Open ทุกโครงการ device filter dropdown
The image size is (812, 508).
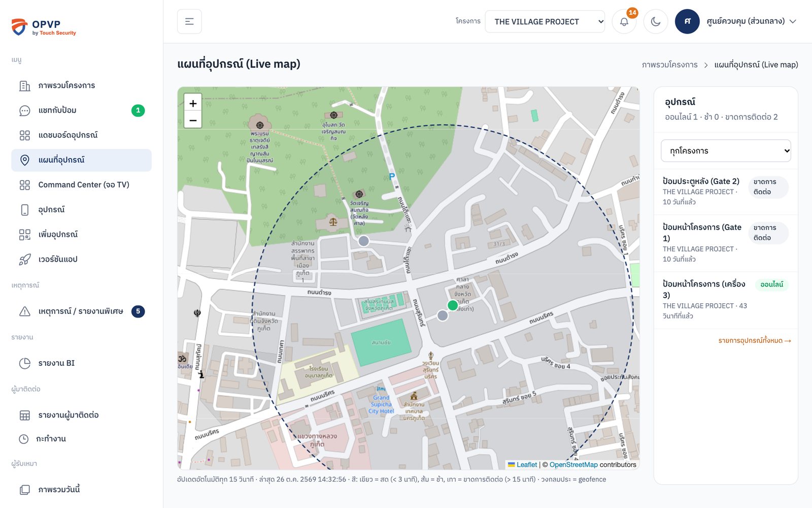click(726, 151)
